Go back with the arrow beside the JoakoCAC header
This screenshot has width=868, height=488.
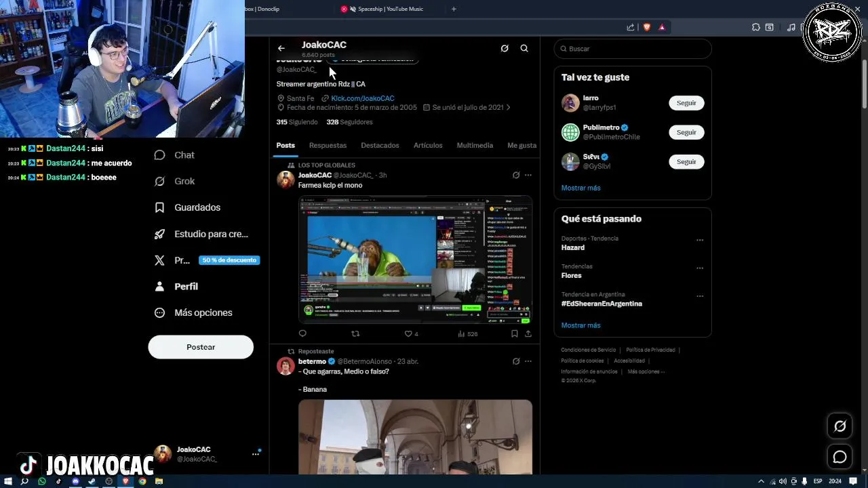281,48
